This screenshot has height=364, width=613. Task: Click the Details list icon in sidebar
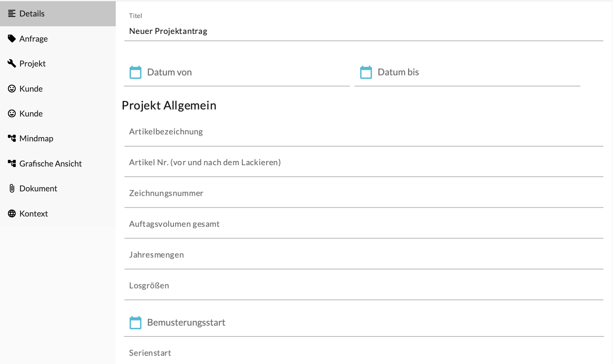point(12,14)
